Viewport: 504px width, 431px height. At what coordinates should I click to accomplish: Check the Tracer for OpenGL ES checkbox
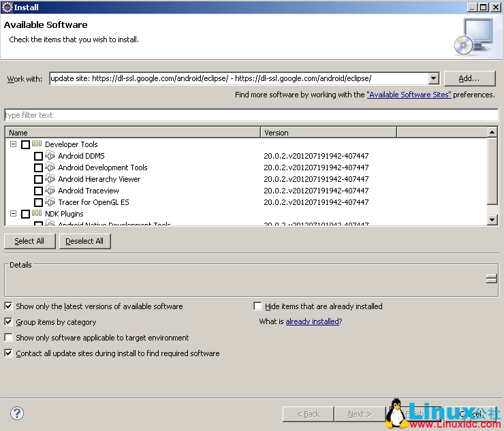click(38, 202)
